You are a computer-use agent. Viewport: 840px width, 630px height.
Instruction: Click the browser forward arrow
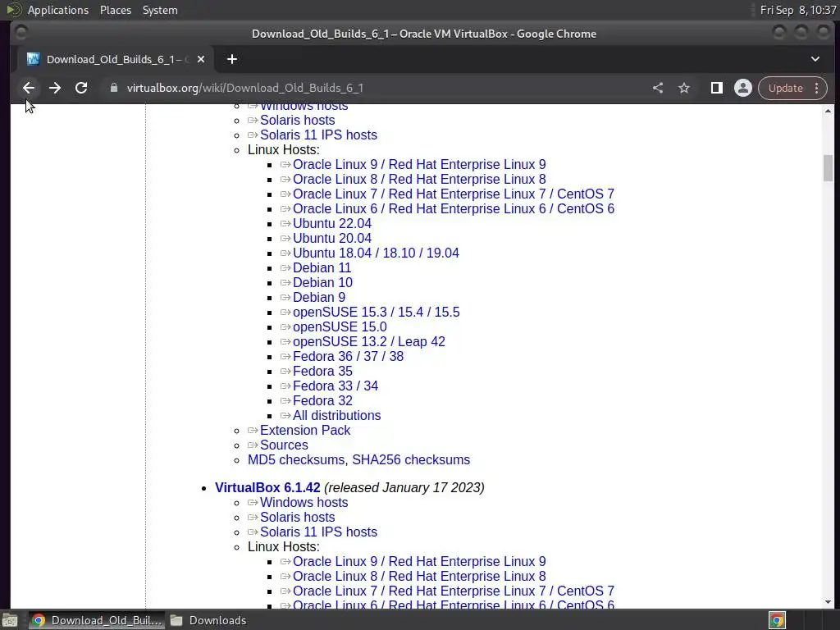click(55, 88)
